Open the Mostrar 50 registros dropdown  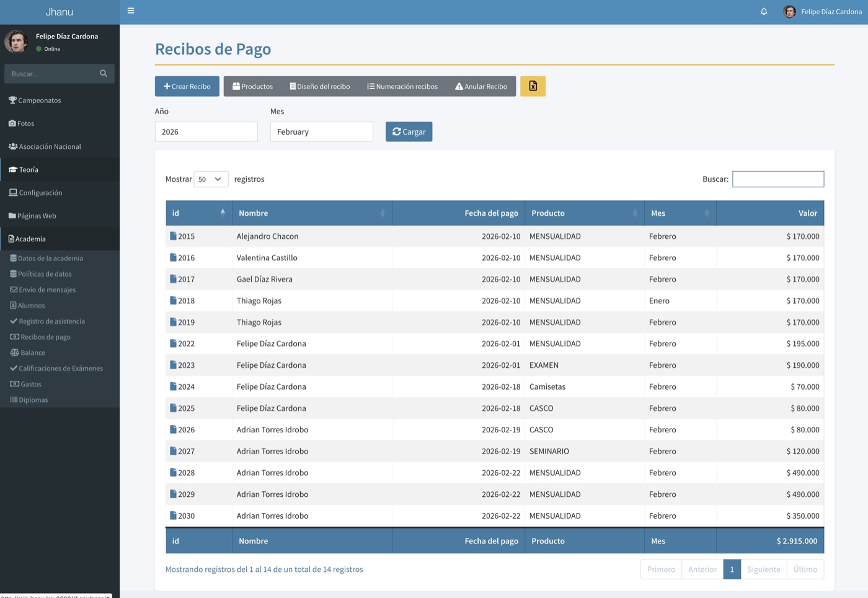click(211, 179)
